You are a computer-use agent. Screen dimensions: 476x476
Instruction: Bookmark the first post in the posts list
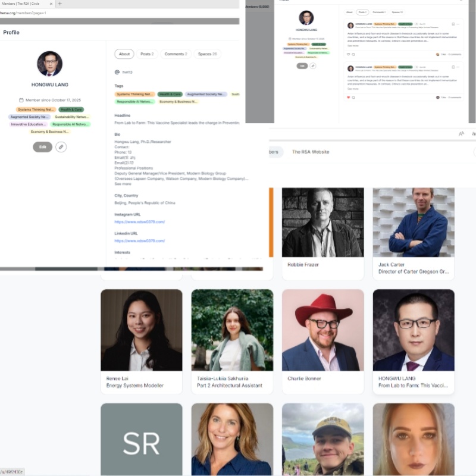click(453, 24)
